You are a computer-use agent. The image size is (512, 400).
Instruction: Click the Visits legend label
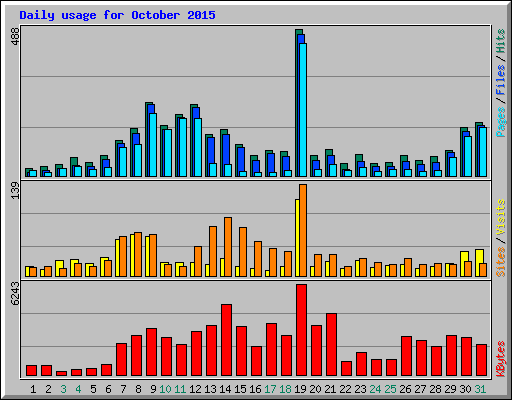pos(501,217)
